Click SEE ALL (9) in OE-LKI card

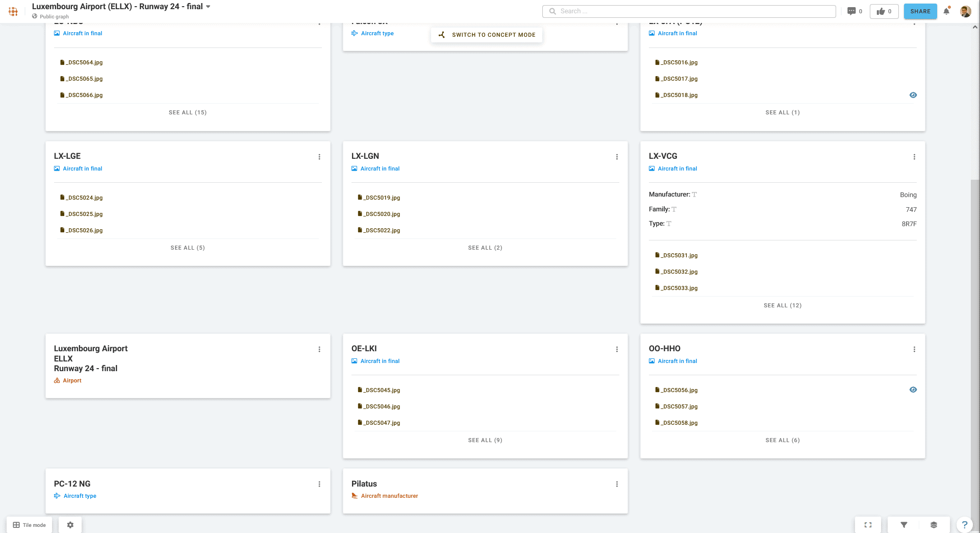485,440
